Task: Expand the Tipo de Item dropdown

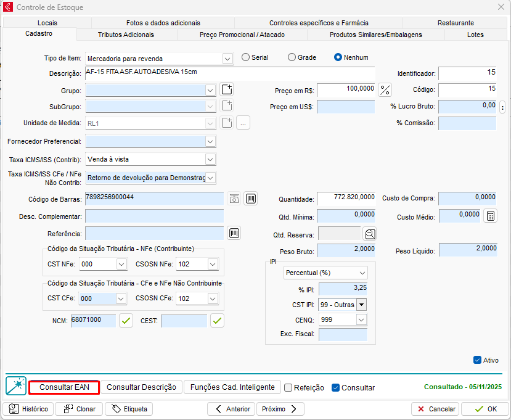Action: (x=227, y=59)
